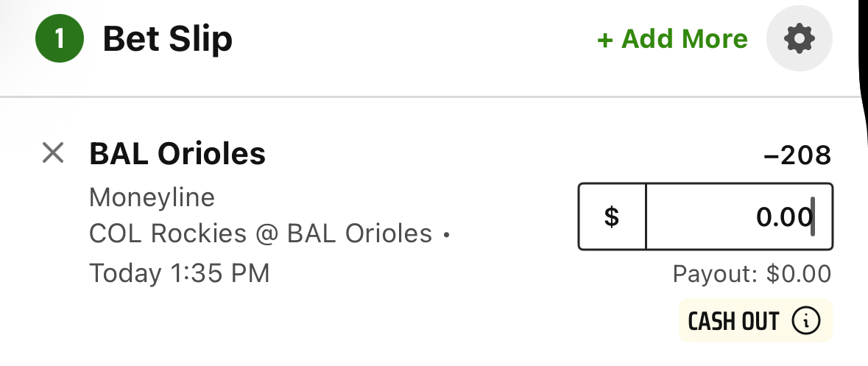Click the @ symbol between team names
This screenshot has height=366, width=868.
(267, 234)
